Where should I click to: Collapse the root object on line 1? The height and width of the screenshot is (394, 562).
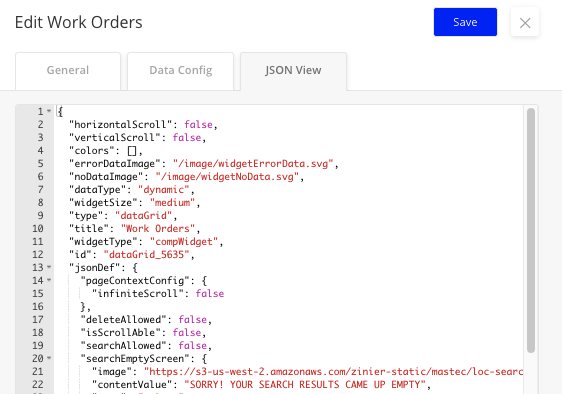click(x=49, y=111)
